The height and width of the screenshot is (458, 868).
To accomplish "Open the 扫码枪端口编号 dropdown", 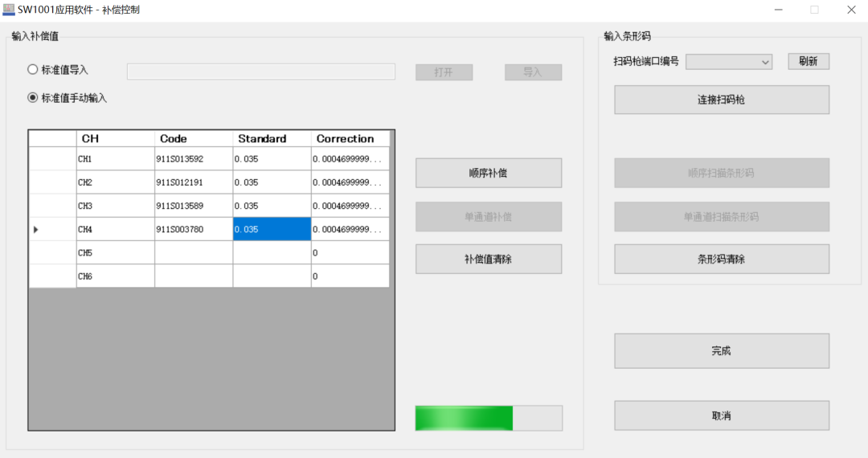I will [728, 62].
